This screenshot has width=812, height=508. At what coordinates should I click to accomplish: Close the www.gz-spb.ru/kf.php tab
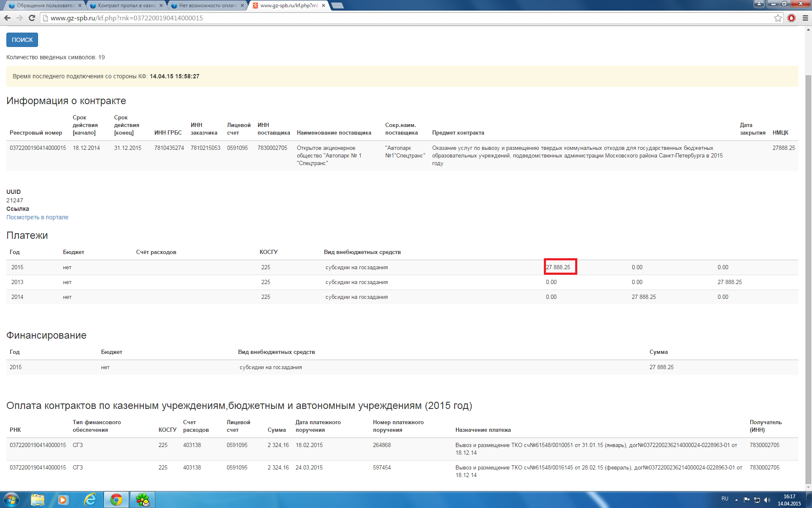click(x=324, y=6)
